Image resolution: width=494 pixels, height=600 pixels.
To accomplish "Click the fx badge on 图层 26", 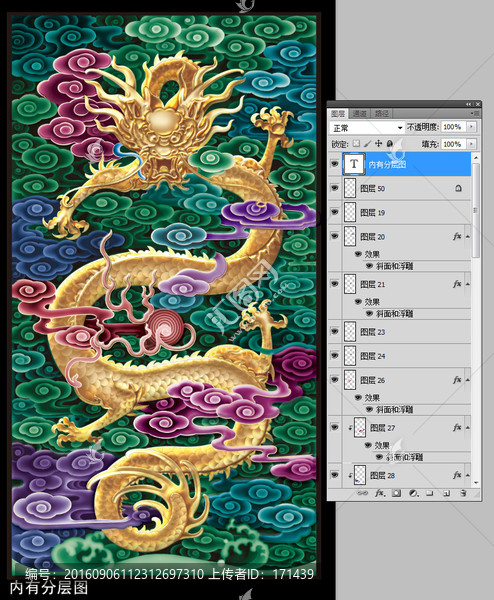I will point(457,380).
